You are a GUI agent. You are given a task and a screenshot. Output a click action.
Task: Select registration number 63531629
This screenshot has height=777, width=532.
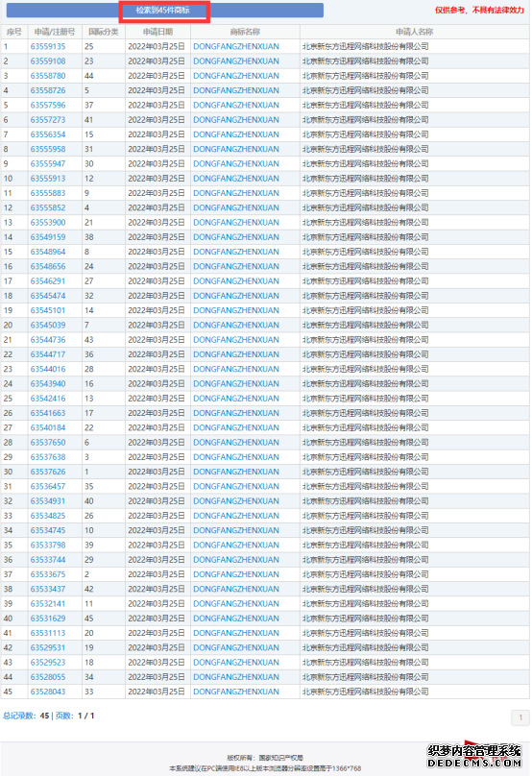tap(48, 619)
